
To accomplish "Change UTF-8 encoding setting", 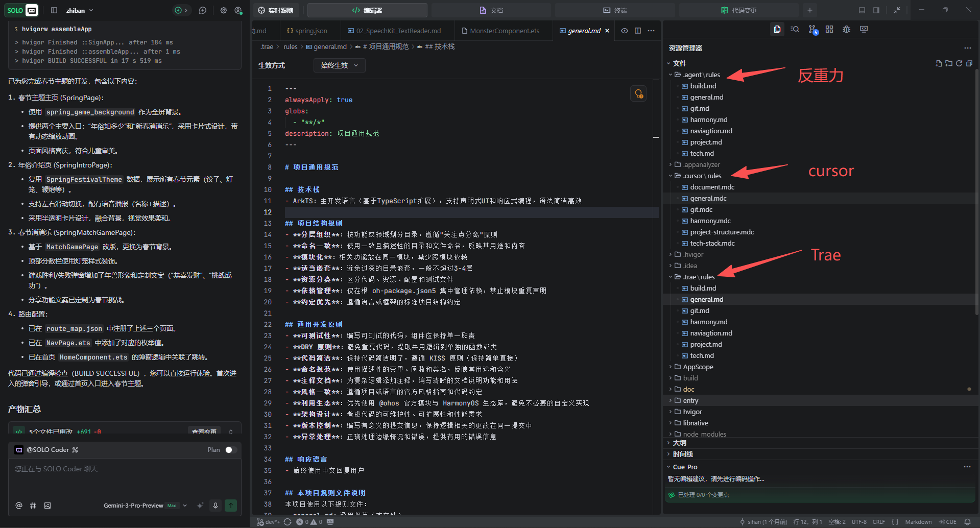I will pos(859,522).
